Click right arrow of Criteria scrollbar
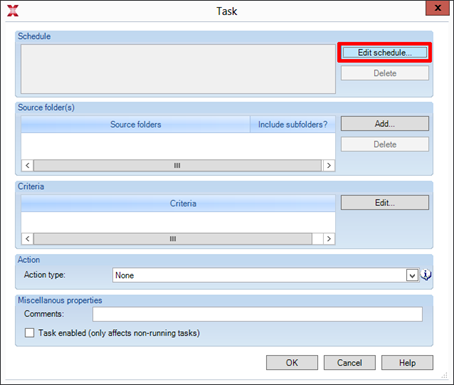Image resolution: width=454 pixels, height=385 pixels. click(329, 239)
